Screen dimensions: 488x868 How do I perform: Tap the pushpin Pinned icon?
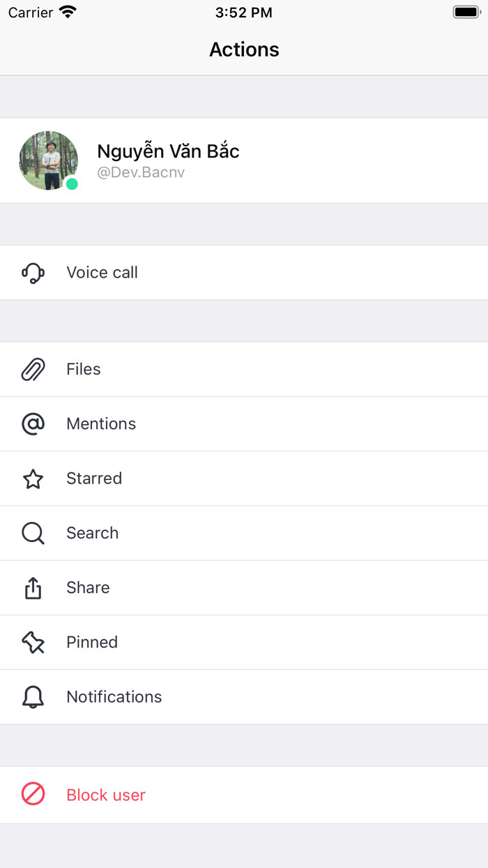(x=33, y=642)
